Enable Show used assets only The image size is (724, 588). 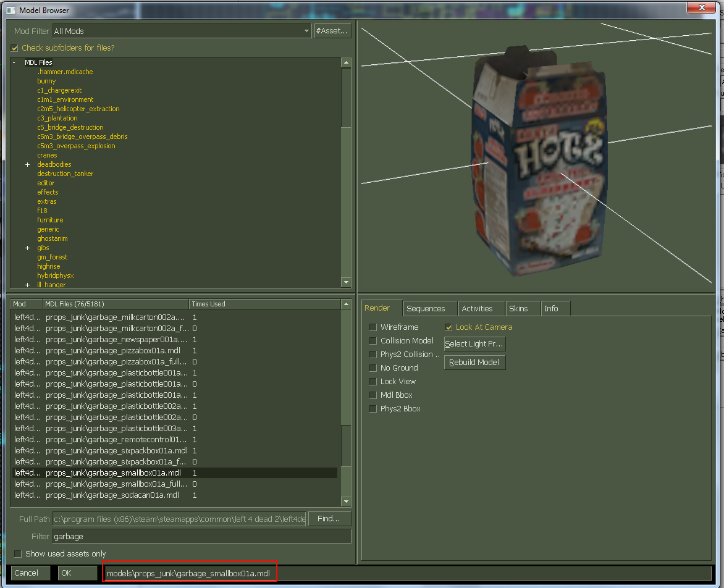tap(18, 554)
